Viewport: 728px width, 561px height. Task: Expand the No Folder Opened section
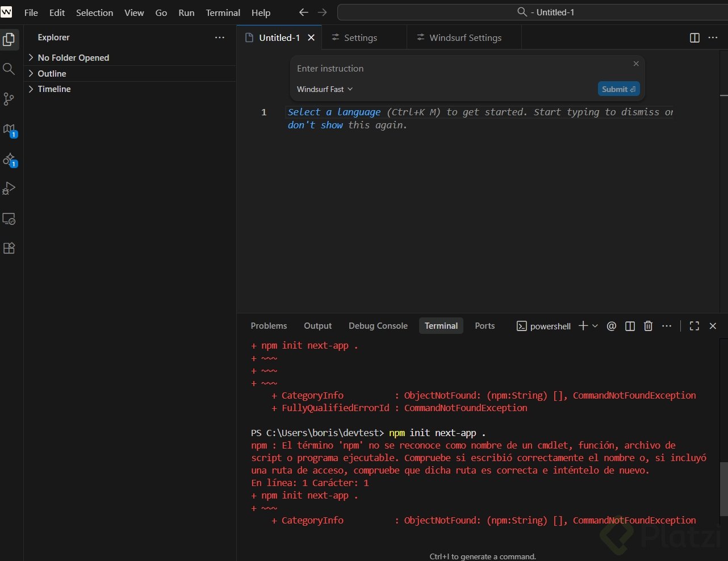coord(73,58)
